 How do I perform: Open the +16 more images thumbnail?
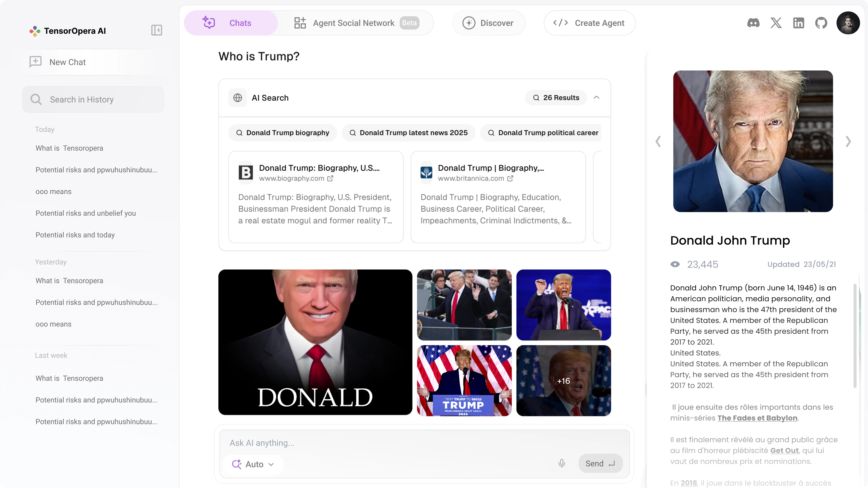pyautogui.click(x=563, y=381)
